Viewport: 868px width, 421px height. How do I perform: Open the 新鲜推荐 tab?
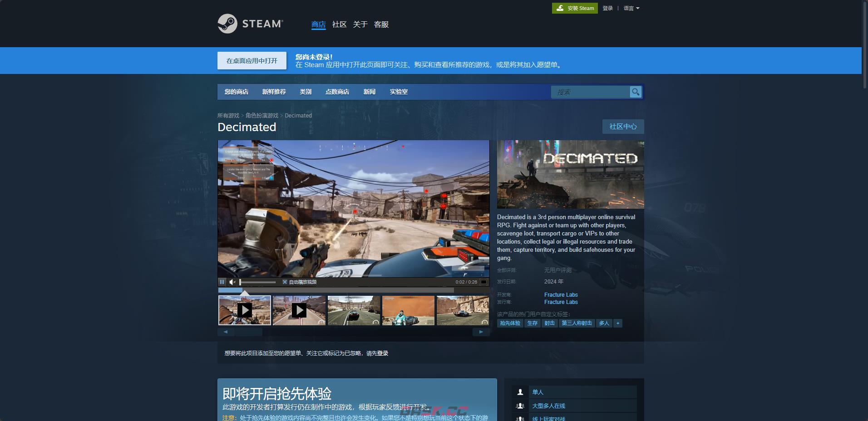point(274,92)
